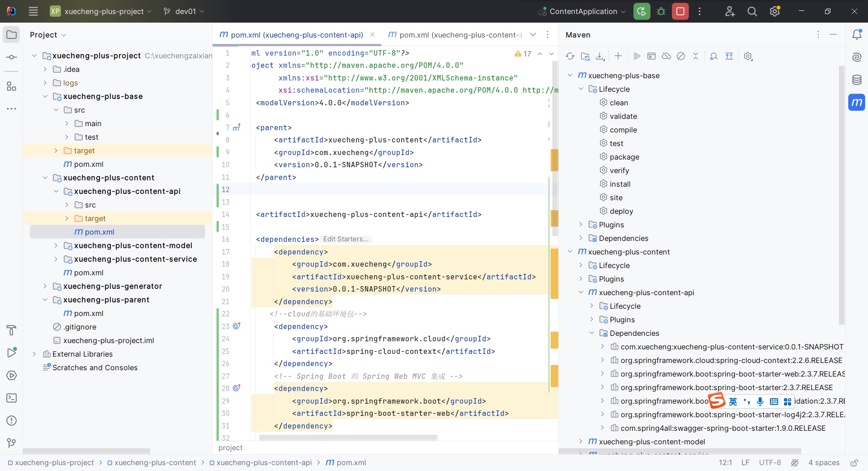Select .gitignore file in Project tree
This screenshot has width=868, height=471.
click(80, 327)
